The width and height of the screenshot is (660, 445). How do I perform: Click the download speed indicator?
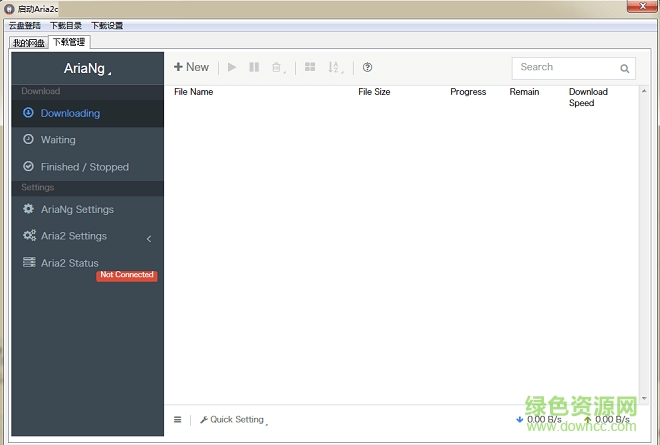538,419
